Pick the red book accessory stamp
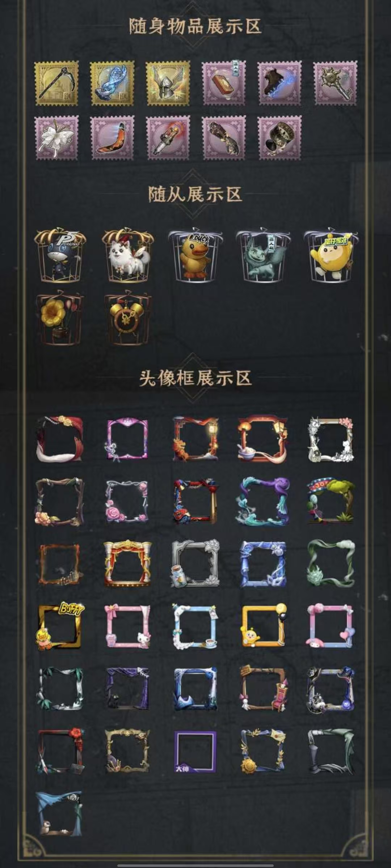Viewport: 391px width, 868px height. click(x=223, y=83)
